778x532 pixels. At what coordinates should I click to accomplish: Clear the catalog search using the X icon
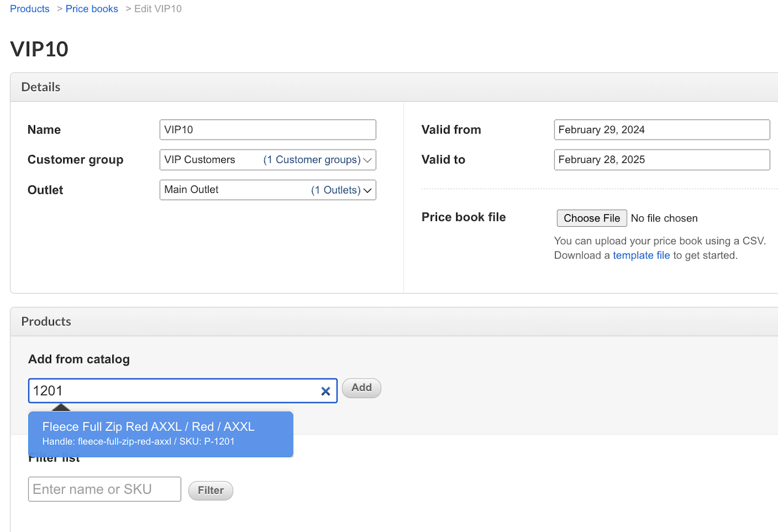click(326, 391)
